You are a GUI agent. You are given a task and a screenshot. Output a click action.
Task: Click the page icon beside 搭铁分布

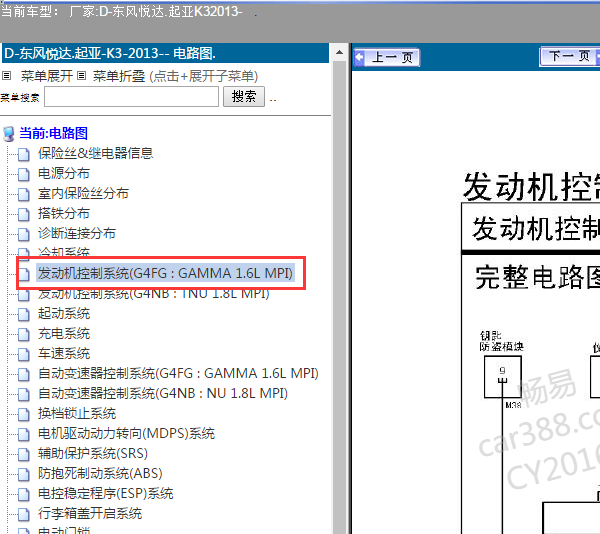tap(24, 214)
